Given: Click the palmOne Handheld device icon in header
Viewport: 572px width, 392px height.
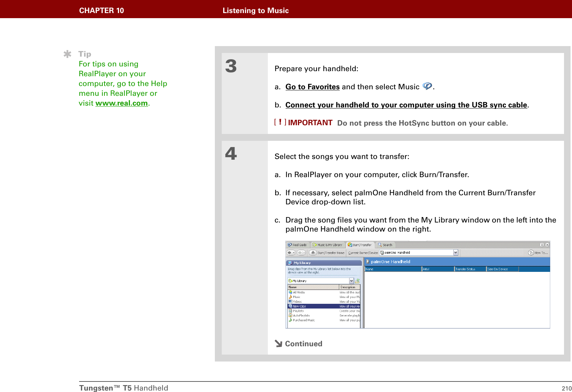Looking at the screenshot, I should [368, 261].
